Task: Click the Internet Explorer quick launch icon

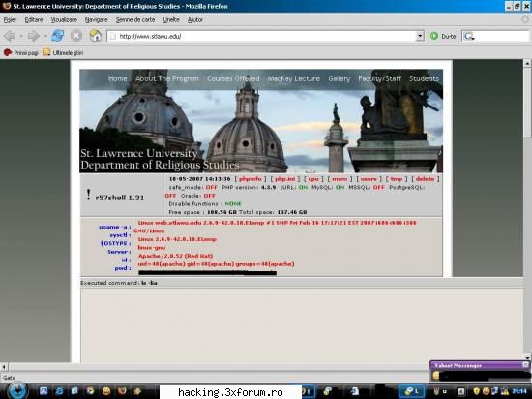Action: click(x=59, y=391)
